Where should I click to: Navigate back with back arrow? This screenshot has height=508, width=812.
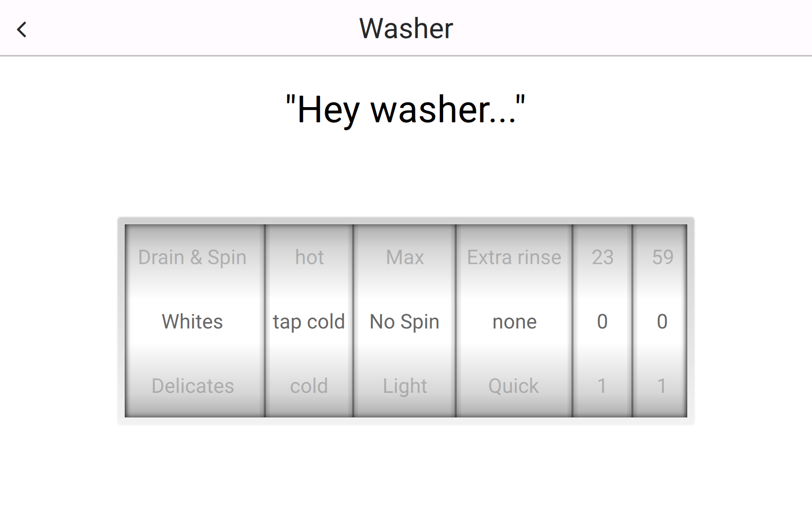22,28
